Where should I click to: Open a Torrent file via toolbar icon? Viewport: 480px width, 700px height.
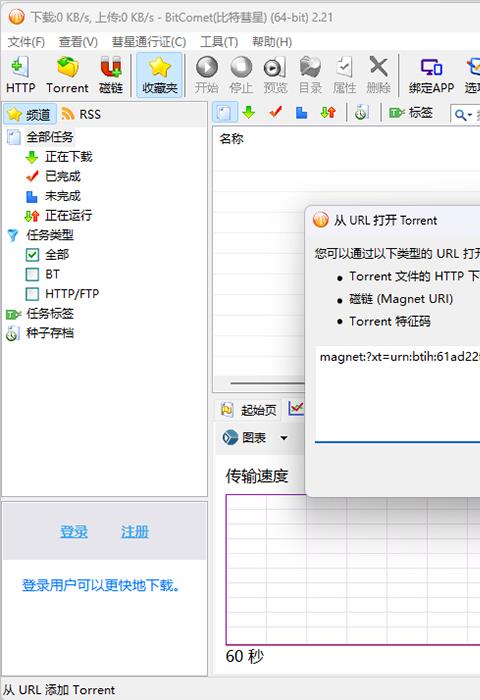pos(67,75)
